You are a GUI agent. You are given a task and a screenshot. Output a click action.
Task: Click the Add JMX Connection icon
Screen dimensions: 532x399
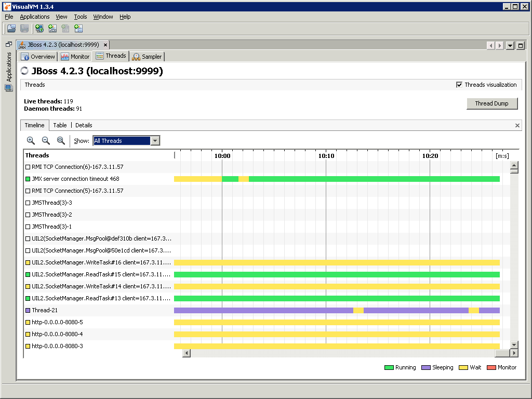[x=52, y=29]
